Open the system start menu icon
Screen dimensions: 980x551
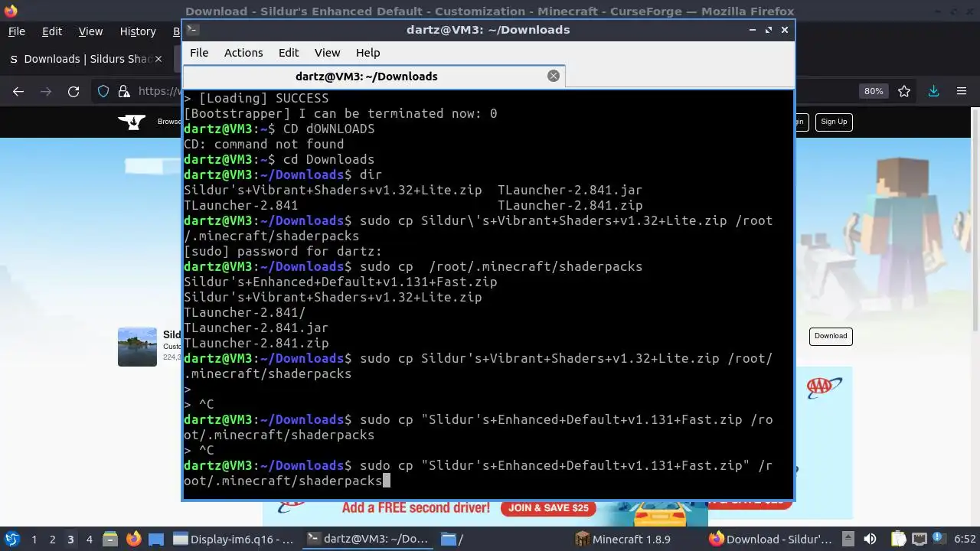coord(11,539)
